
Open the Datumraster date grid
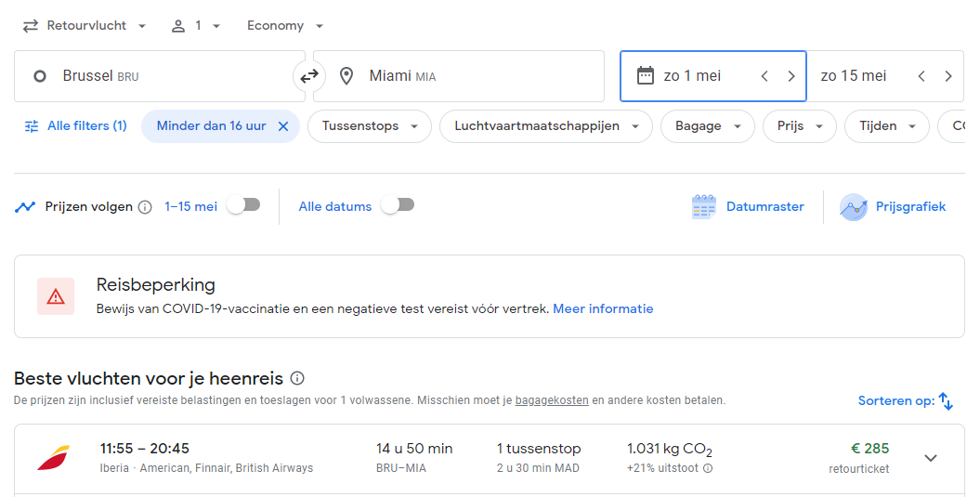(x=748, y=207)
